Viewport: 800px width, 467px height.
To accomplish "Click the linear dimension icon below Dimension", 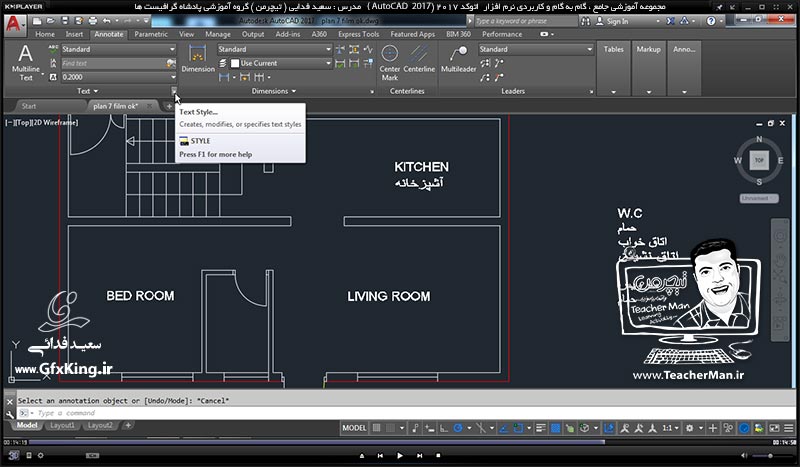I will (223, 77).
